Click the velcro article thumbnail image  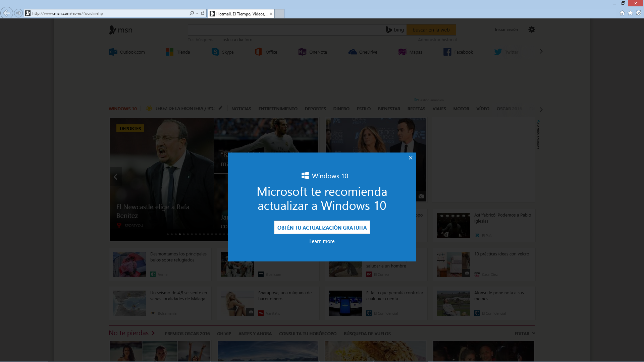453,264
